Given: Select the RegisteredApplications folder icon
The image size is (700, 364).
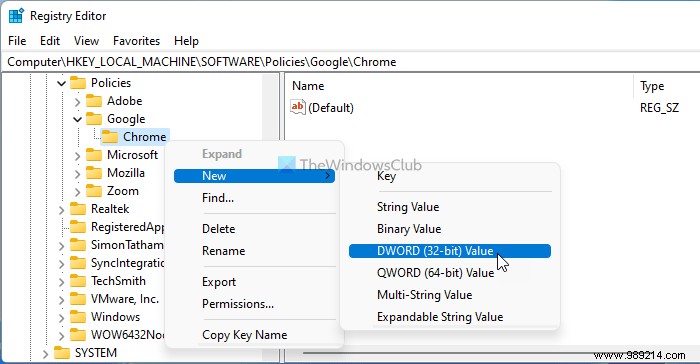Looking at the screenshot, I should (x=78, y=227).
